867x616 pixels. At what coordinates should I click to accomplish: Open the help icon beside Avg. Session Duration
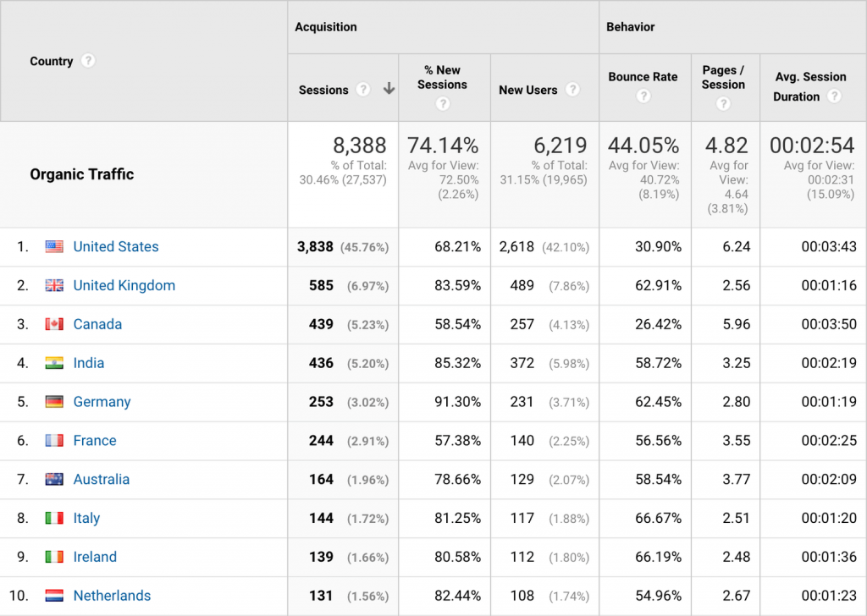pos(834,96)
